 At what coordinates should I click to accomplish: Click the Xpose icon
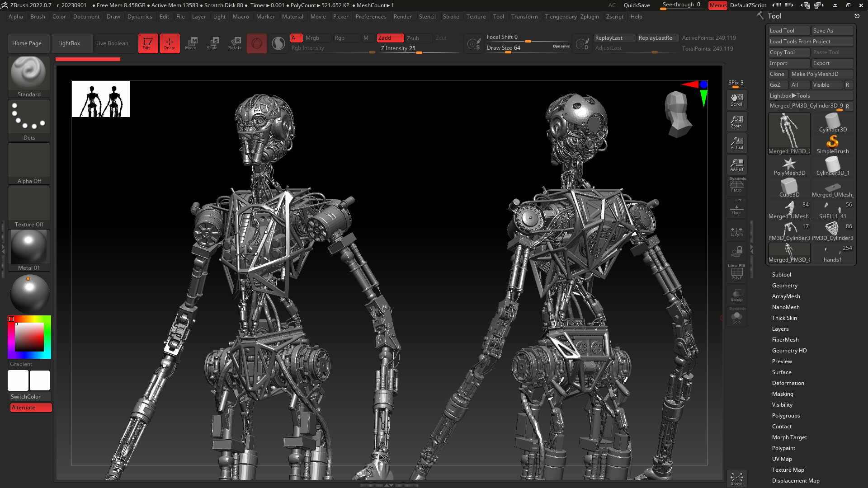tap(736, 479)
